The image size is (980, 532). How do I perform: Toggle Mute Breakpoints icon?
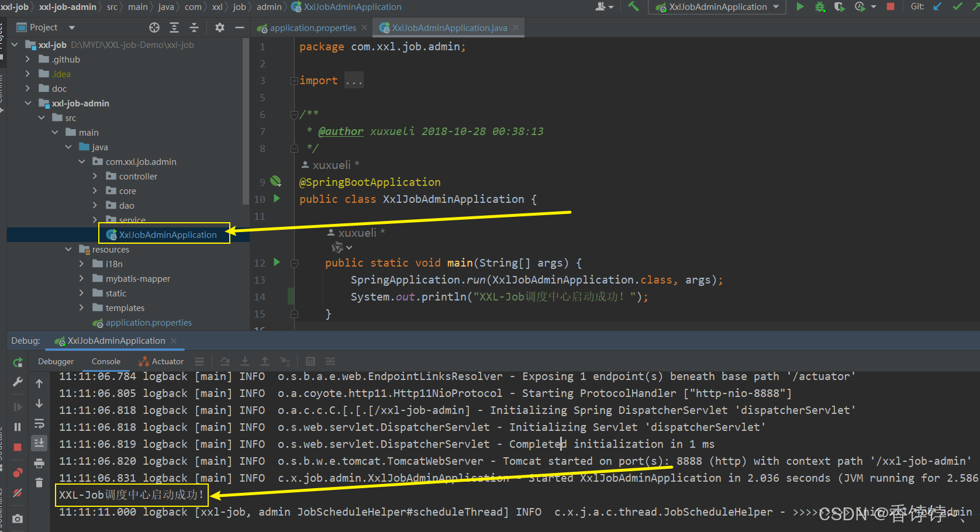click(x=18, y=493)
